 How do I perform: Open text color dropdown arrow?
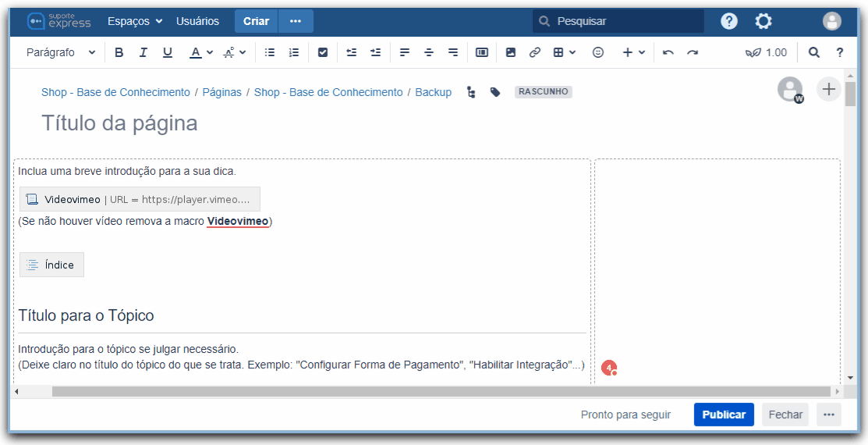(210, 52)
